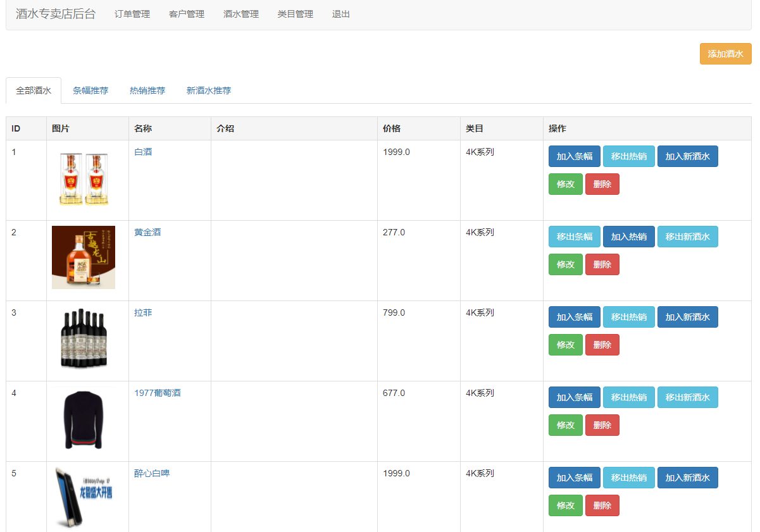760x532 pixels.
Task: Switch to the 新酒水推荐 tab
Action: pos(208,90)
